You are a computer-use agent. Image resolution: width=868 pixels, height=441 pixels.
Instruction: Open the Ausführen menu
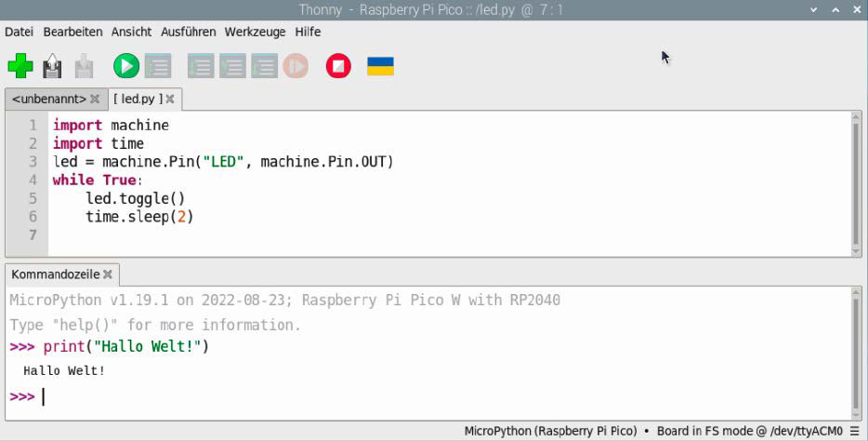point(189,33)
